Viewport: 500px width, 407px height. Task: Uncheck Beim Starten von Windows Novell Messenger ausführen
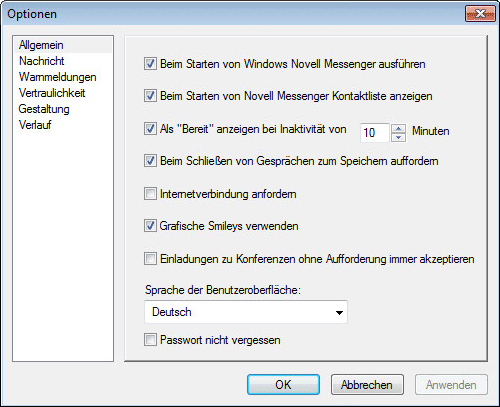pyautogui.click(x=150, y=64)
